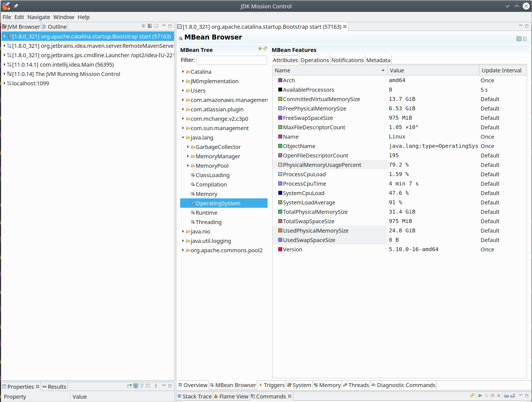This screenshot has height=402, width=532.
Task: Switch to the Operations tab
Action: click(315, 60)
